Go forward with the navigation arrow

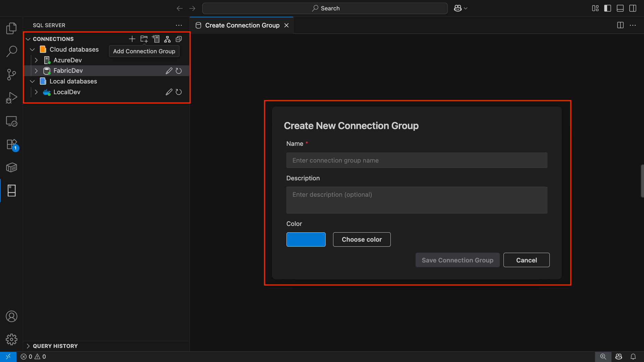(x=192, y=8)
